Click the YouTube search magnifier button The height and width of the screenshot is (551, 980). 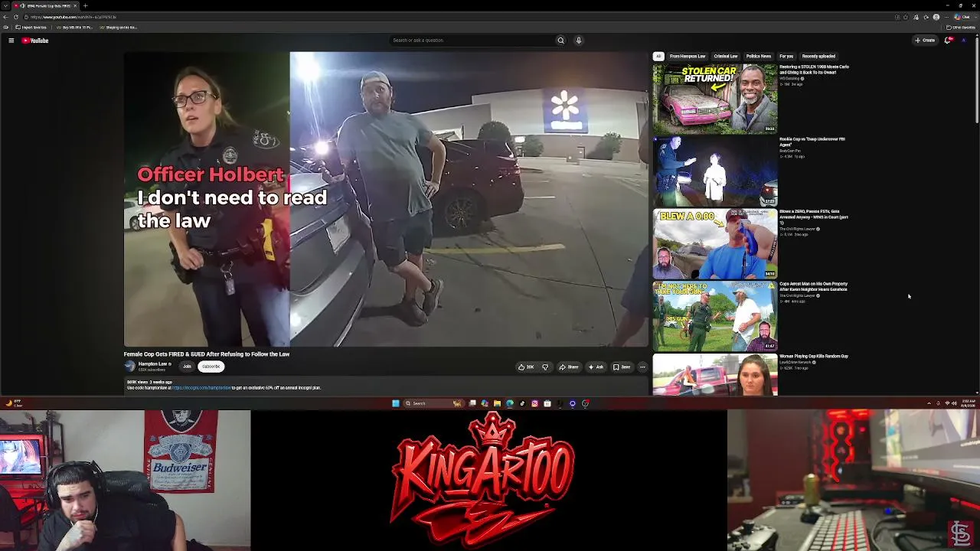(x=560, y=41)
